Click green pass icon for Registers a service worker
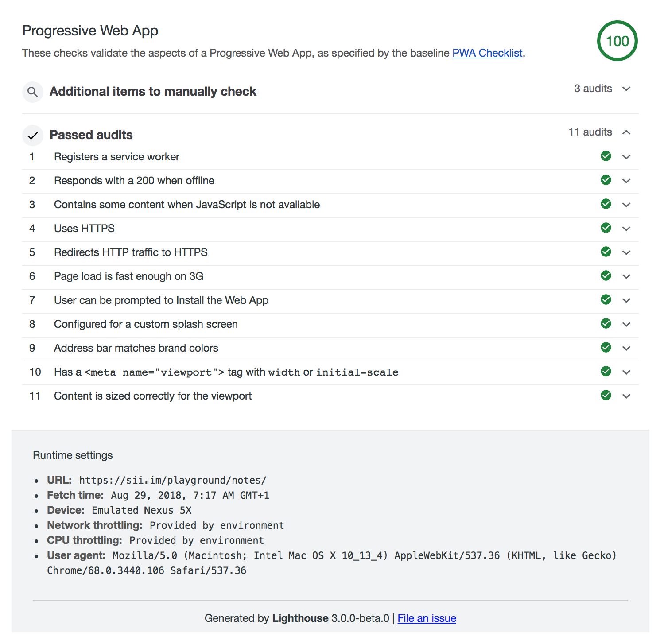 (606, 156)
